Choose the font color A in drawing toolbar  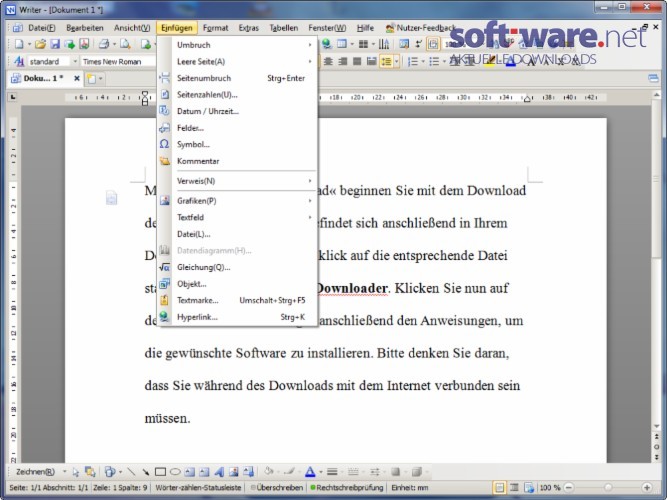click(x=310, y=471)
